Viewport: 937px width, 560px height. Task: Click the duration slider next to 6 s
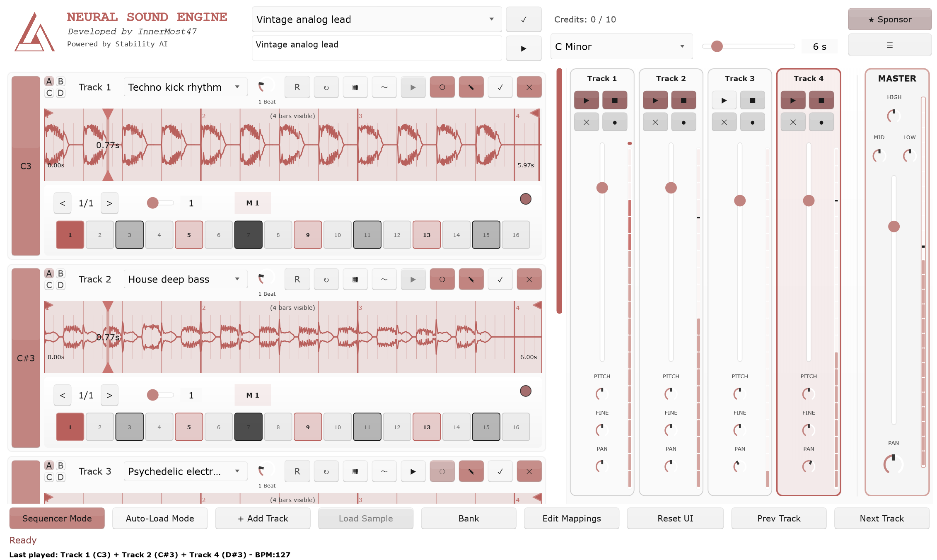pos(748,46)
